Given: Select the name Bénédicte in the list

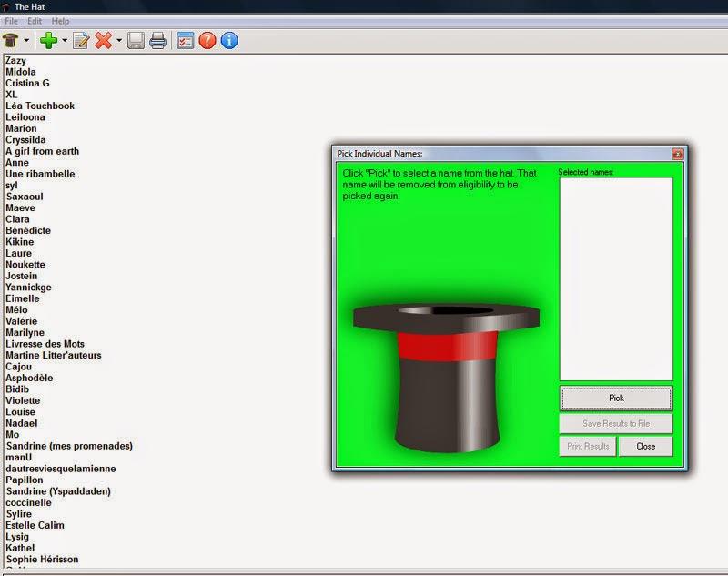Looking at the screenshot, I should pos(28,231).
